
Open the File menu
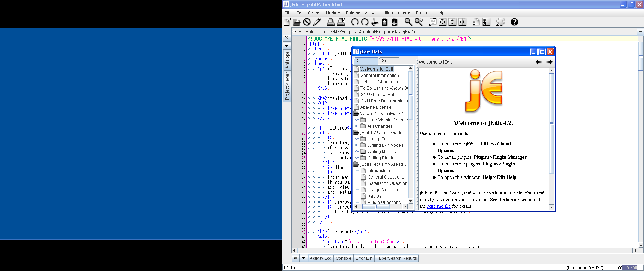(x=288, y=13)
